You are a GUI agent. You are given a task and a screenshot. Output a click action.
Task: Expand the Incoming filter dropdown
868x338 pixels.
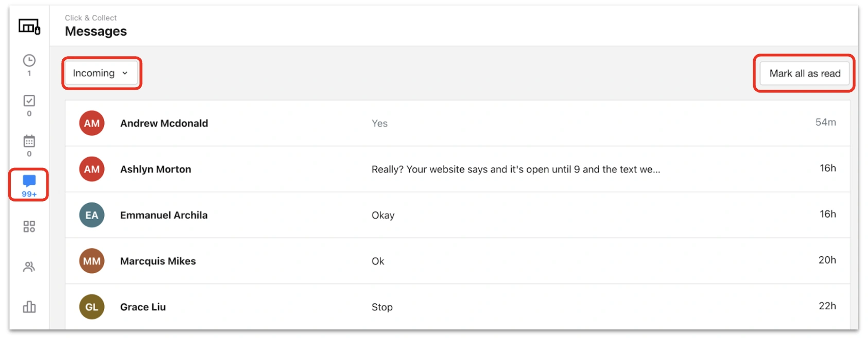click(x=101, y=73)
